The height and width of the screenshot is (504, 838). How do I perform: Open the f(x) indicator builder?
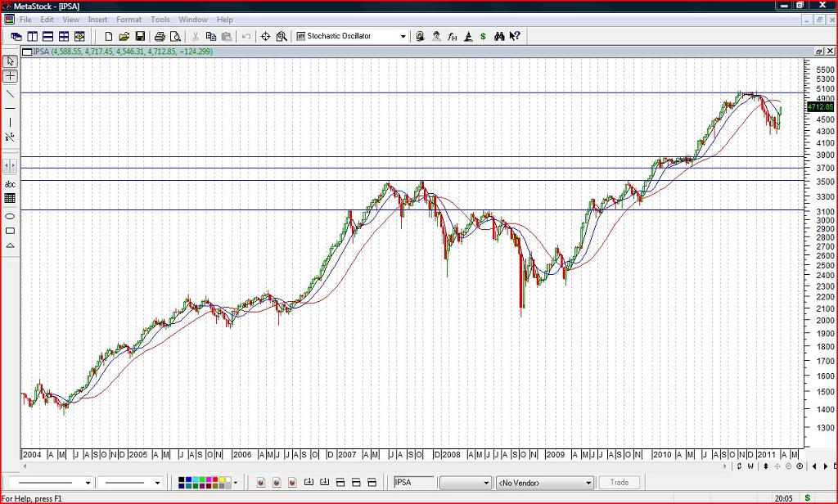(x=452, y=36)
